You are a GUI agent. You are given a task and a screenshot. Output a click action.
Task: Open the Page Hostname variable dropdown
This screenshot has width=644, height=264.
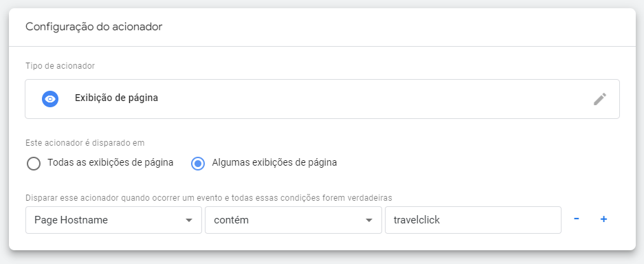(114, 220)
